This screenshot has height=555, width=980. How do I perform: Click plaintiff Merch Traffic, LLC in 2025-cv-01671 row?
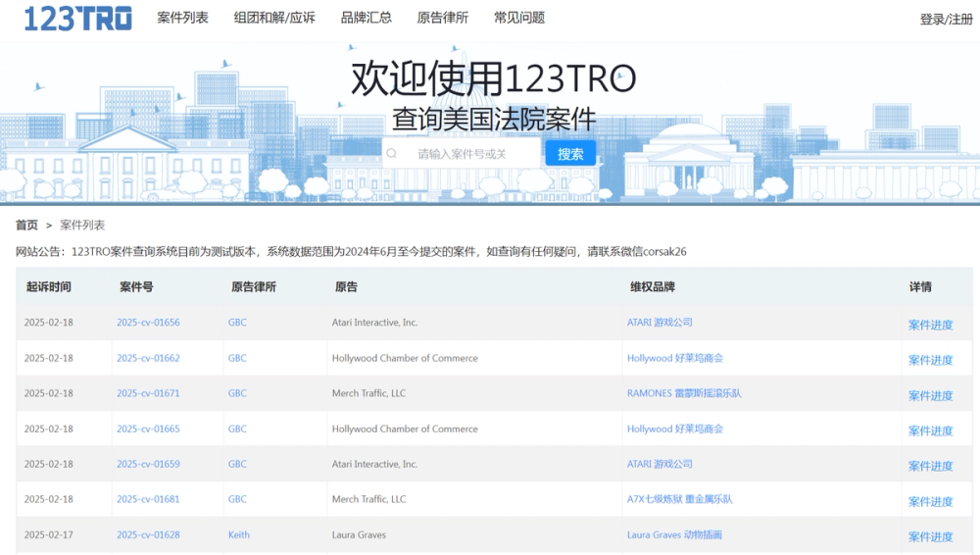click(x=368, y=393)
